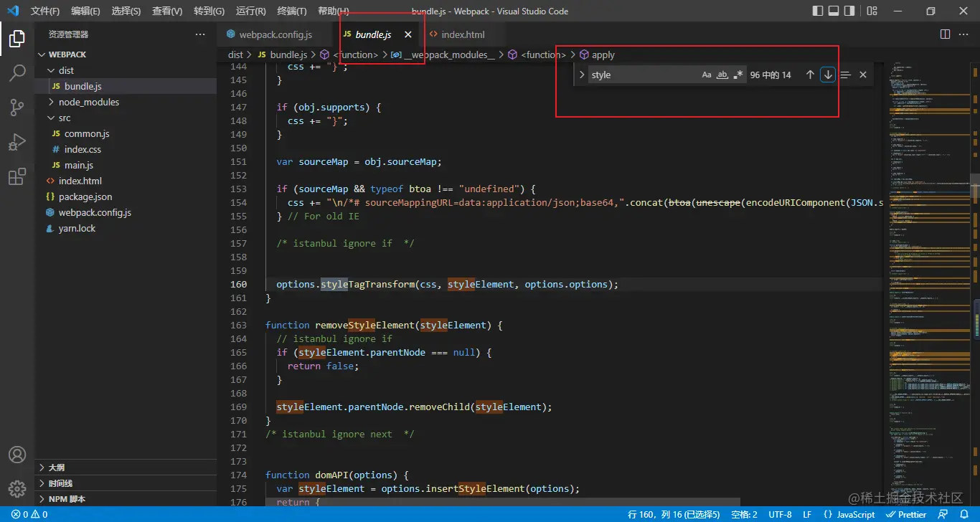Close the find widget
The width and height of the screenshot is (980, 522).
point(863,75)
